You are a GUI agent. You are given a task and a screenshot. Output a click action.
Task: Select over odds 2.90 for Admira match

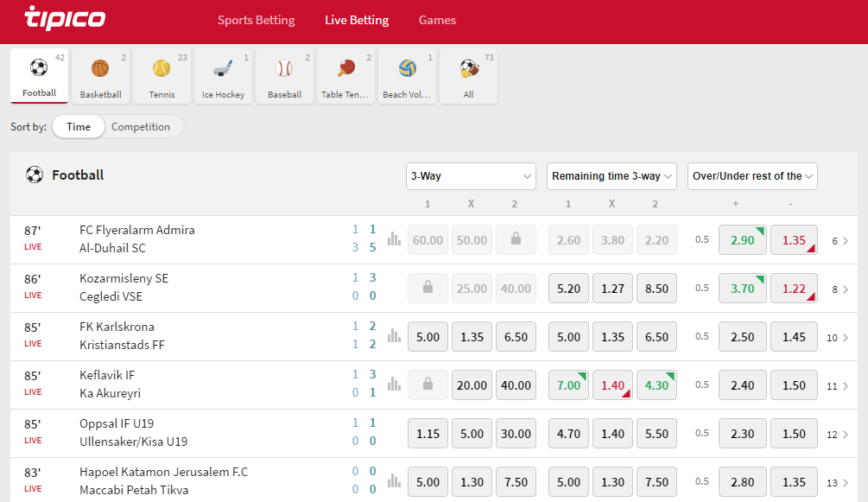click(743, 240)
